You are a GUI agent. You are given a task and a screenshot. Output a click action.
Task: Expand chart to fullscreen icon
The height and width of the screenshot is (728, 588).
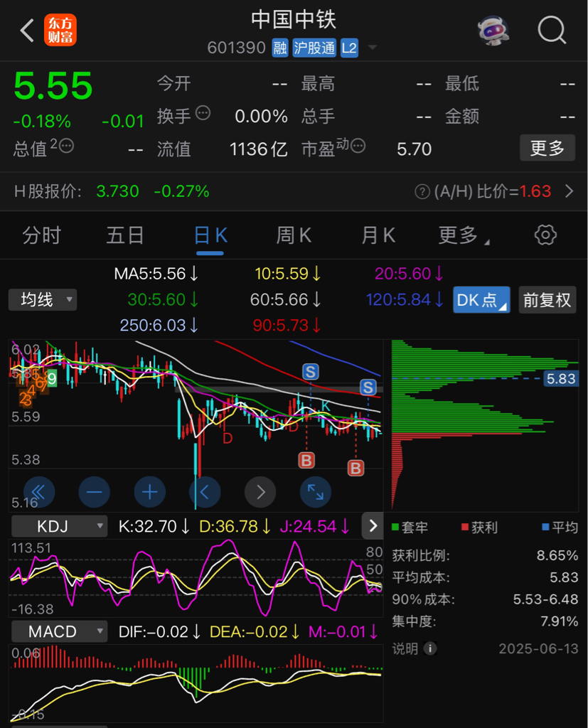[x=316, y=492]
